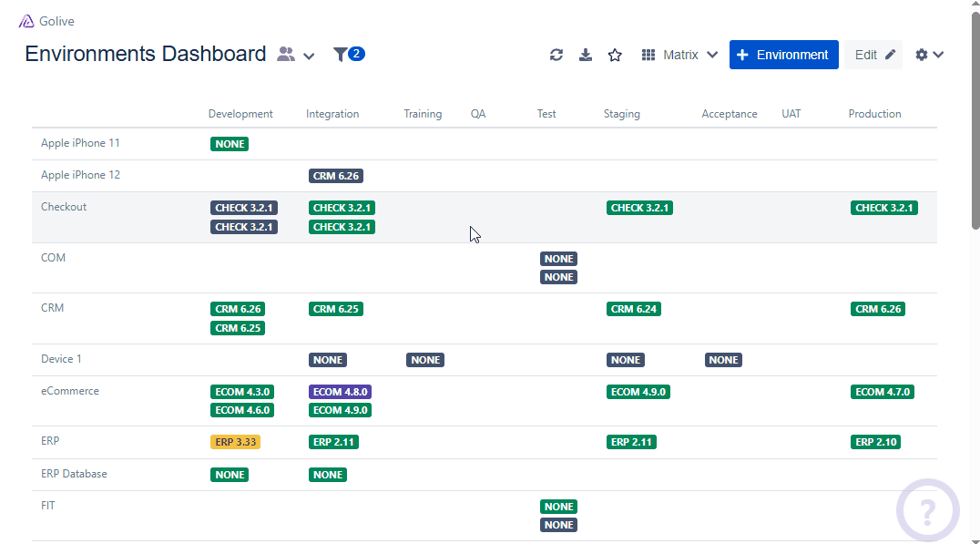The height and width of the screenshot is (544, 980).
Task: Open the help question mark bubble
Action: pos(927,510)
